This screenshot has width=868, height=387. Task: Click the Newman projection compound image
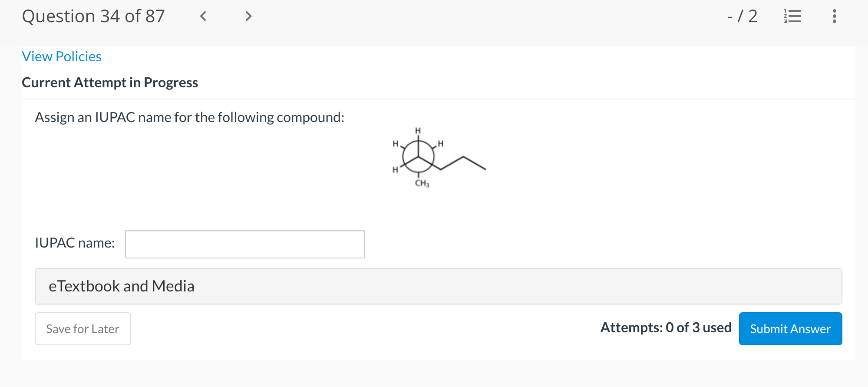(x=439, y=157)
